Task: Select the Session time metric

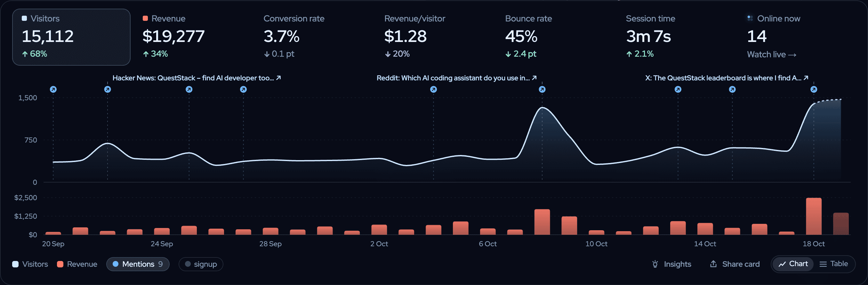Action: (650, 37)
